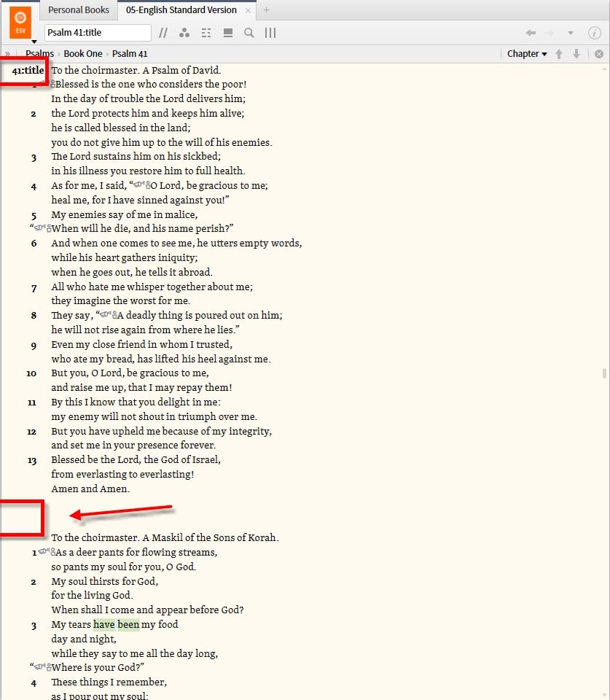Toggle the inline reverse interlinear icon
This screenshot has height=700, width=610.
click(x=227, y=33)
